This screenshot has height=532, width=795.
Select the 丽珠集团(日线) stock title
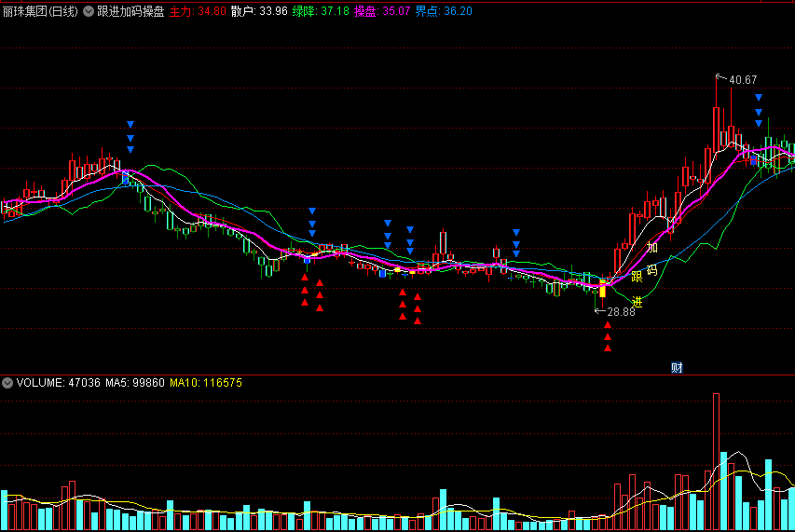(x=41, y=11)
